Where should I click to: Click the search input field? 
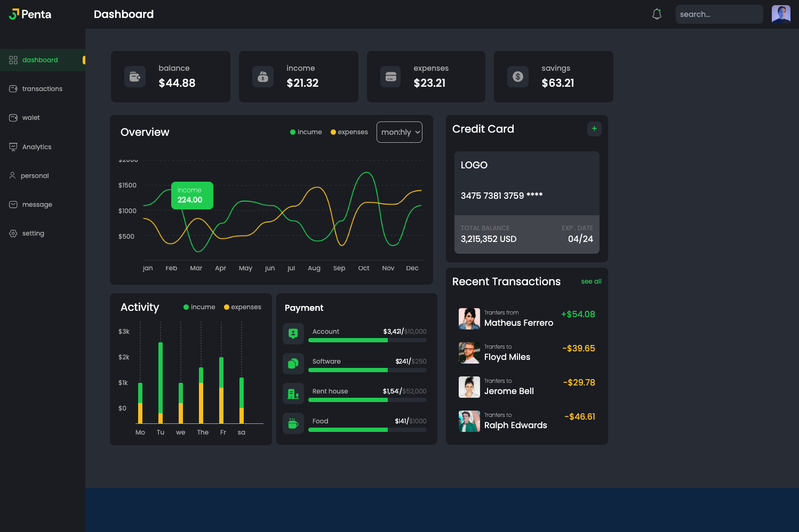click(x=719, y=14)
